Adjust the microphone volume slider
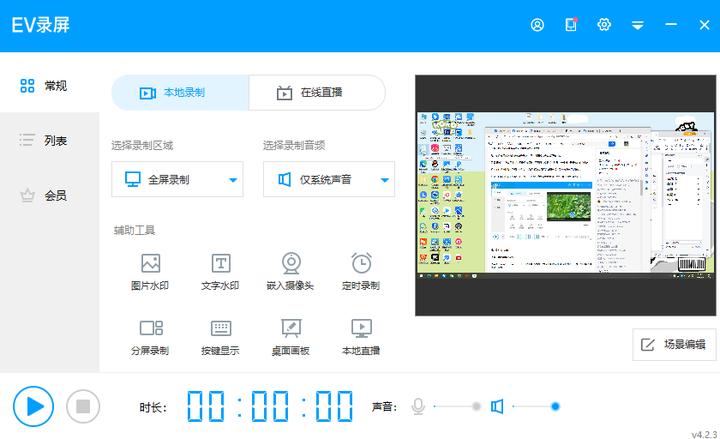 (x=457, y=406)
